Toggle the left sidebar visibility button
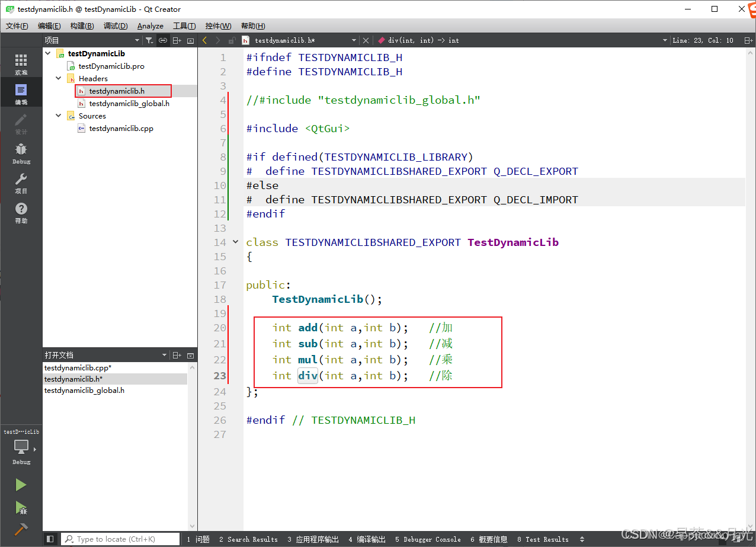 [x=50, y=539]
